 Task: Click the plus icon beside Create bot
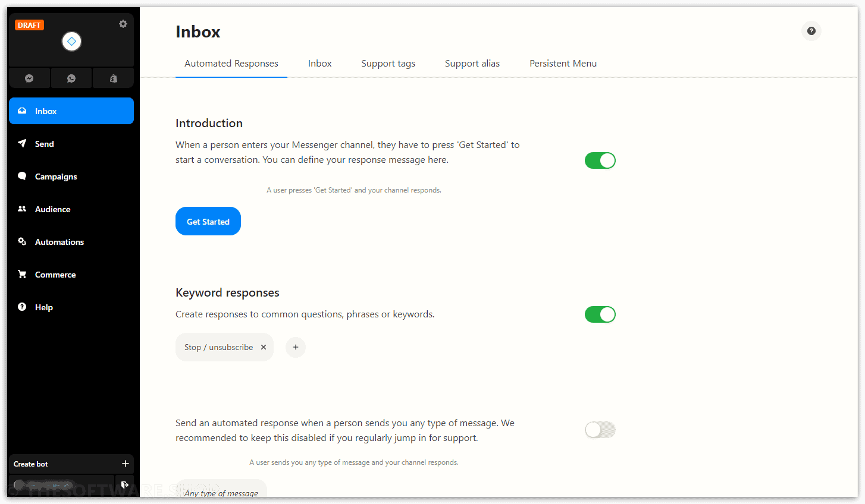point(125,464)
